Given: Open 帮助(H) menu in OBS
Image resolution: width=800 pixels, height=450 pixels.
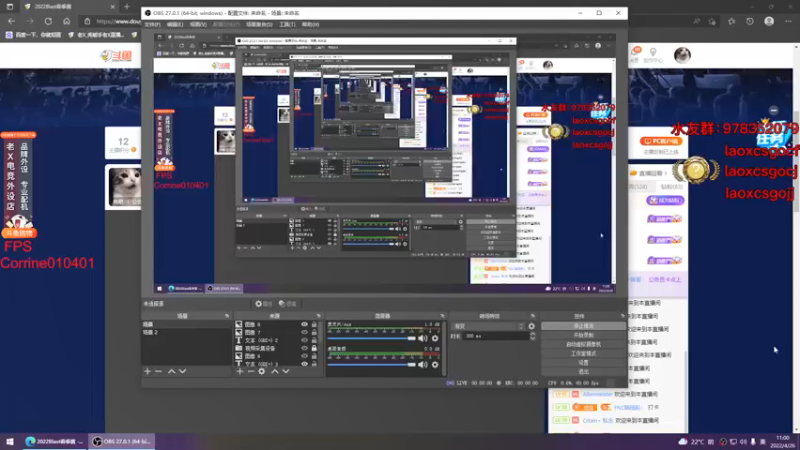Looking at the screenshot, I should pyautogui.click(x=310, y=24).
